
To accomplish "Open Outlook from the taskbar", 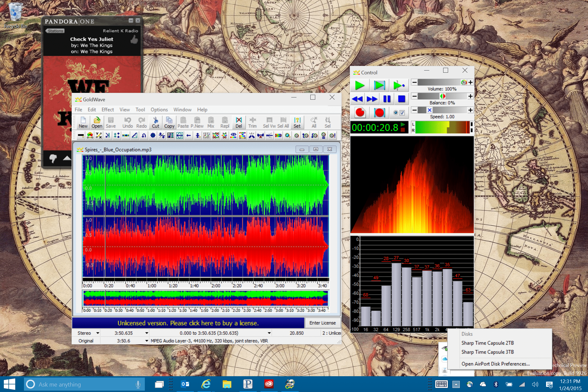I will (185, 384).
